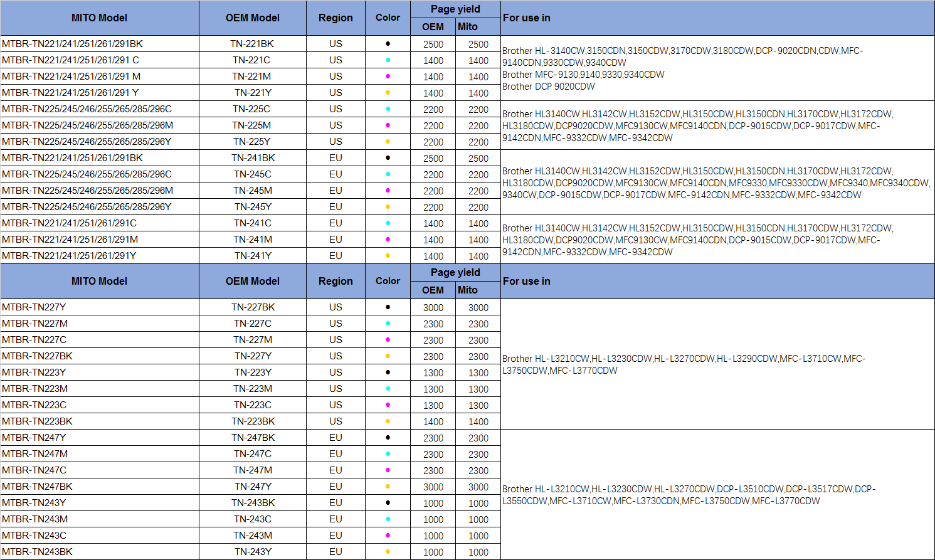Viewport: 935px width, 560px height.
Task: Click the Mito yield 1000 in TN-243M row
Action: tap(478, 536)
